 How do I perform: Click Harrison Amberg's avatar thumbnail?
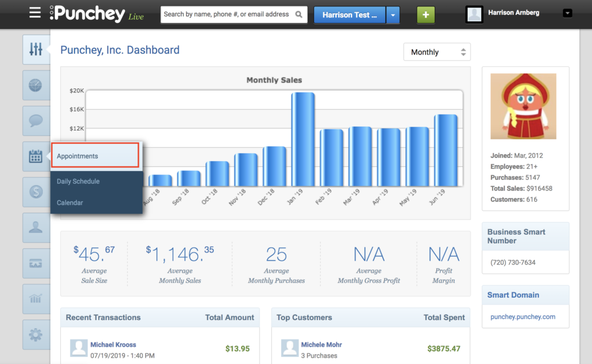(474, 14)
